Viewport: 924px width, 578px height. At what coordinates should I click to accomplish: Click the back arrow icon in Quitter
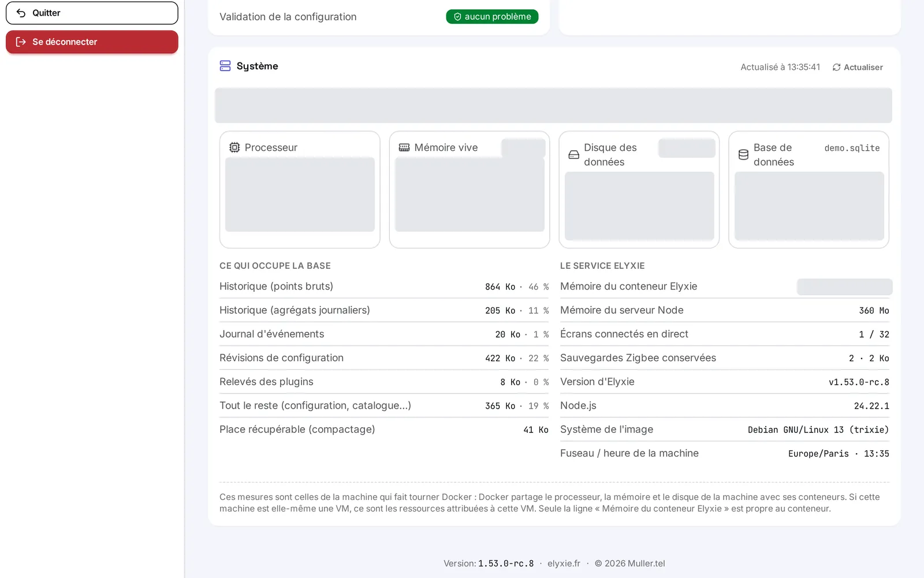(21, 13)
